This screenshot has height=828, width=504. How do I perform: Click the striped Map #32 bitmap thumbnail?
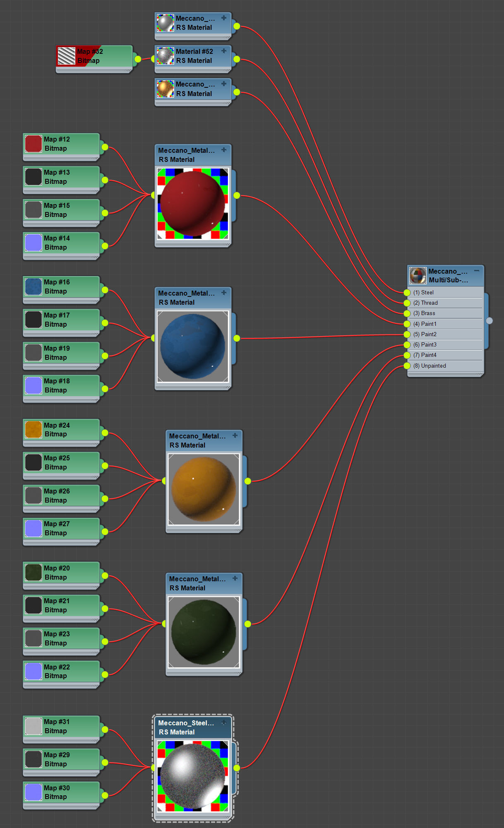pyautogui.click(x=66, y=56)
